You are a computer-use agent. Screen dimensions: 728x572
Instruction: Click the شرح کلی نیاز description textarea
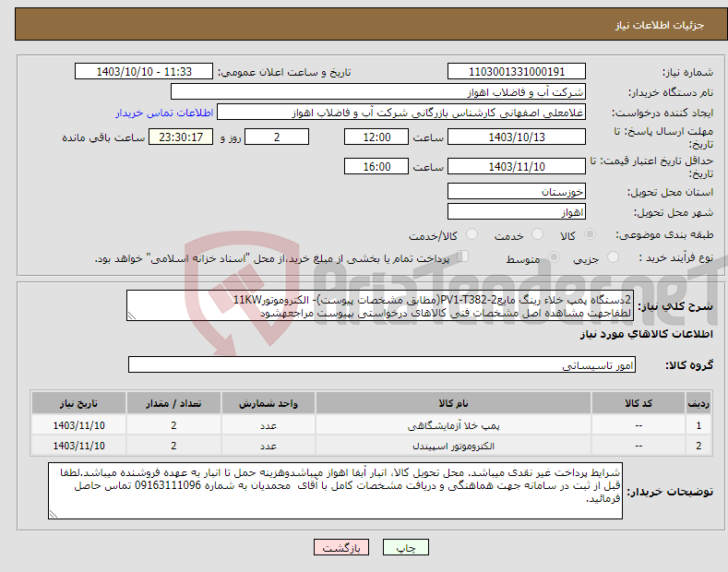[380, 306]
